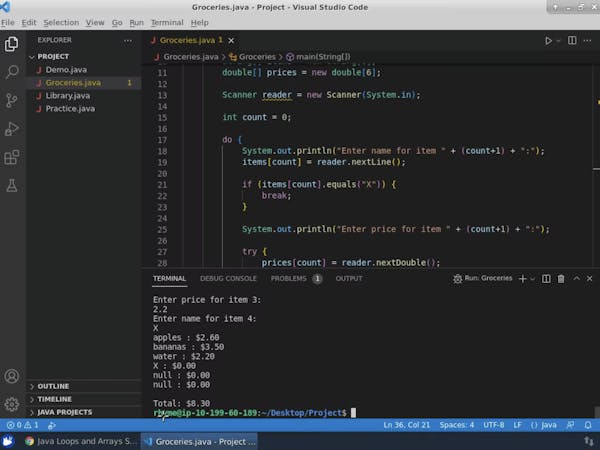
Task: Select language mode Java in status bar
Action: pyautogui.click(x=543, y=425)
